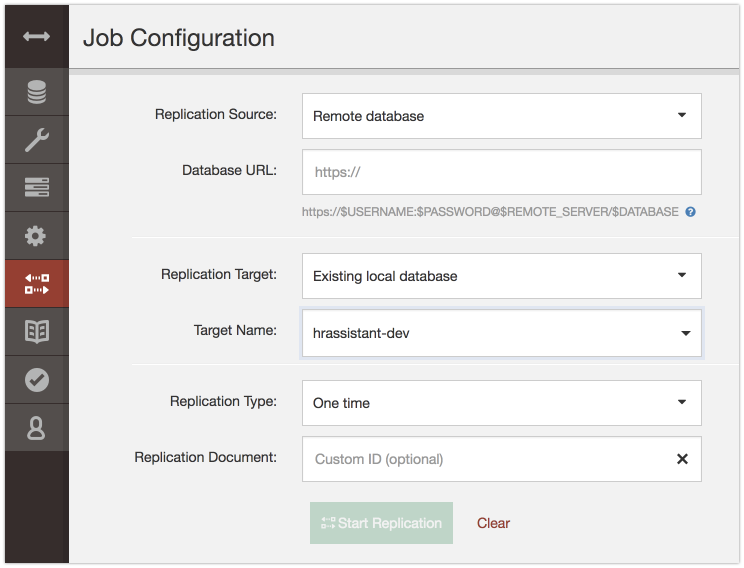Open Active Tasks server-rows icon
Viewport: 744px width, 568px height.
pos(37,187)
